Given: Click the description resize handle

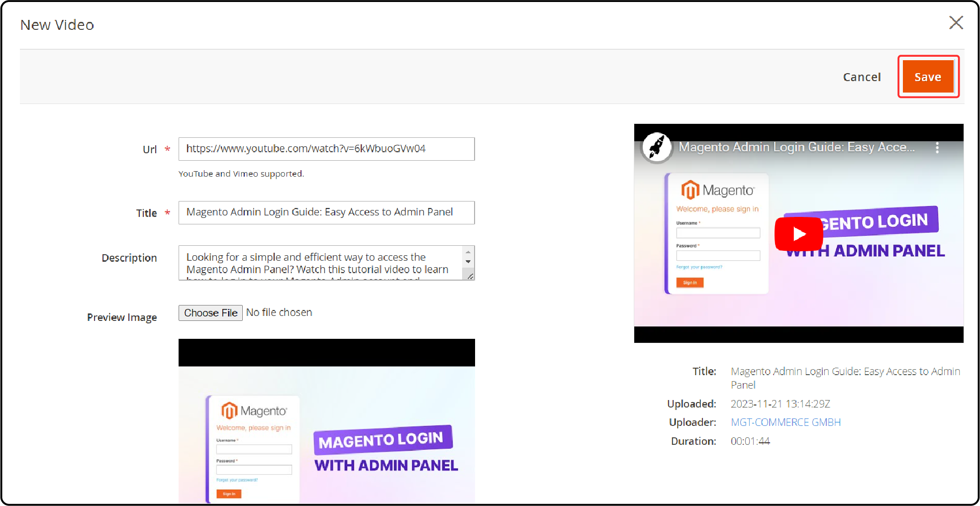Looking at the screenshot, I should pos(470,276).
